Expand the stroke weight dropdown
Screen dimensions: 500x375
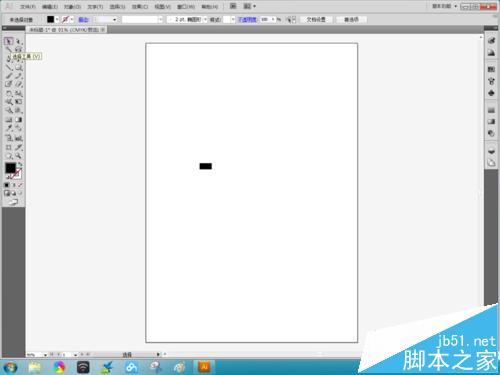(114, 20)
